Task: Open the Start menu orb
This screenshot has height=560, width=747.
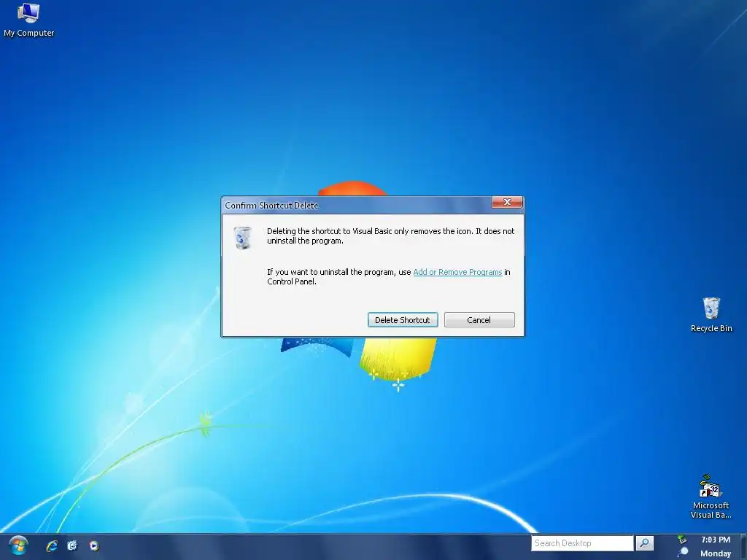Action: pyautogui.click(x=18, y=545)
